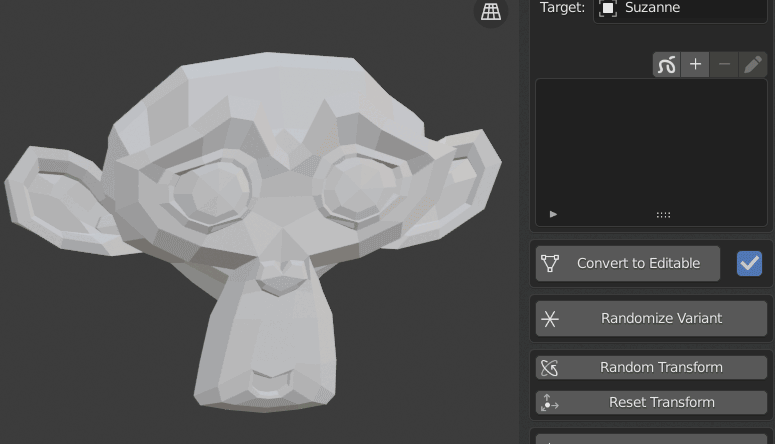Click the curve path icon button
The width and height of the screenshot is (775, 444).
point(666,65)
